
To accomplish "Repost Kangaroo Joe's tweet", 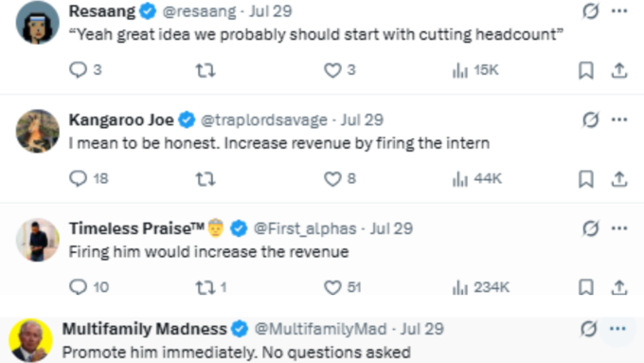I will point(205,179).
